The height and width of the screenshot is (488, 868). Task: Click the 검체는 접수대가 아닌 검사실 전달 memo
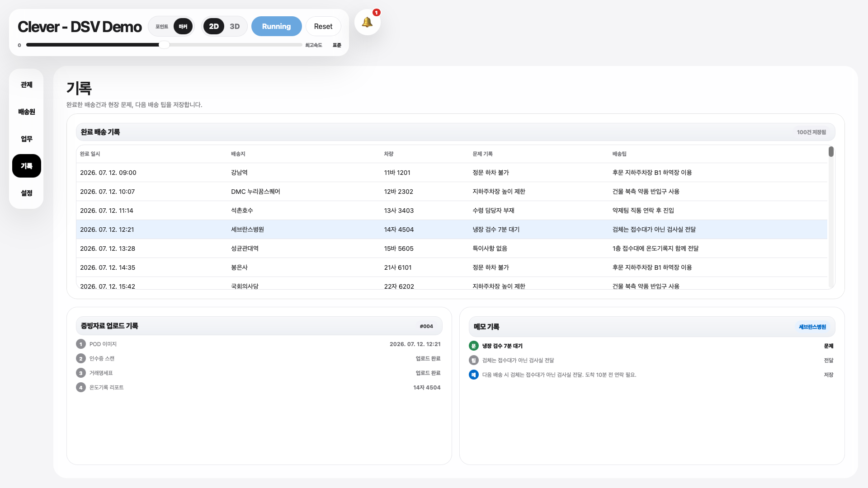tap(518, 361)
